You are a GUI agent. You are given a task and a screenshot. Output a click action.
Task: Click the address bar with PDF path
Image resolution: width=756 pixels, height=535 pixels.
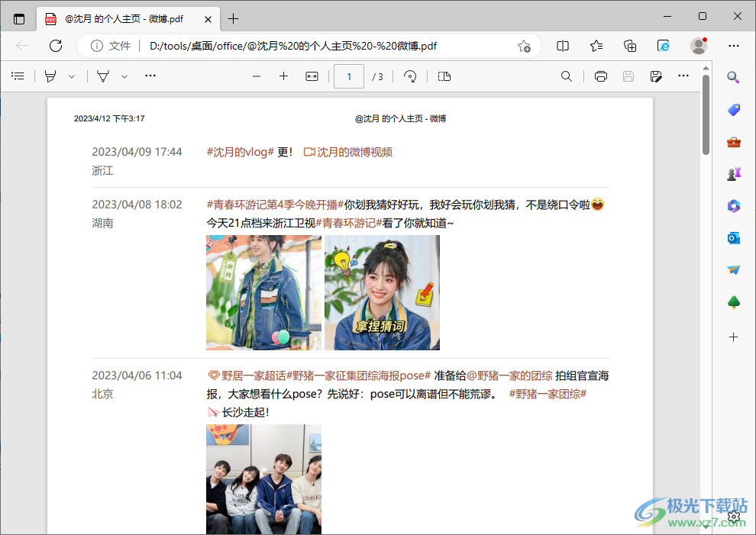[x=293, y=46]
